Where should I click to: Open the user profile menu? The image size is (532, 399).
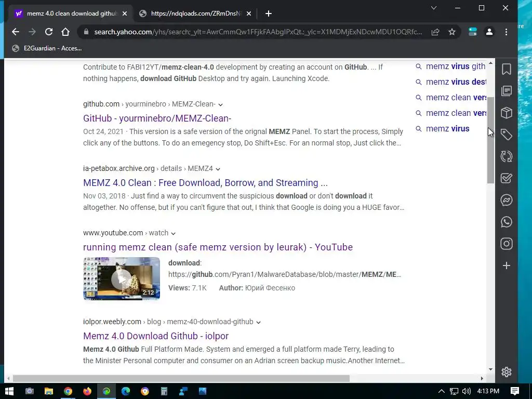(x=489, y=32)
